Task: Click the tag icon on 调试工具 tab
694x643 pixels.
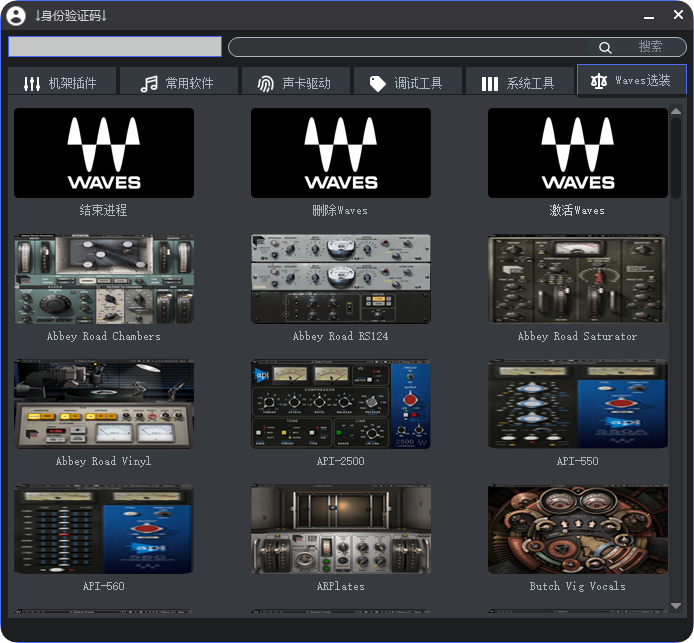Action: [378, 83]
